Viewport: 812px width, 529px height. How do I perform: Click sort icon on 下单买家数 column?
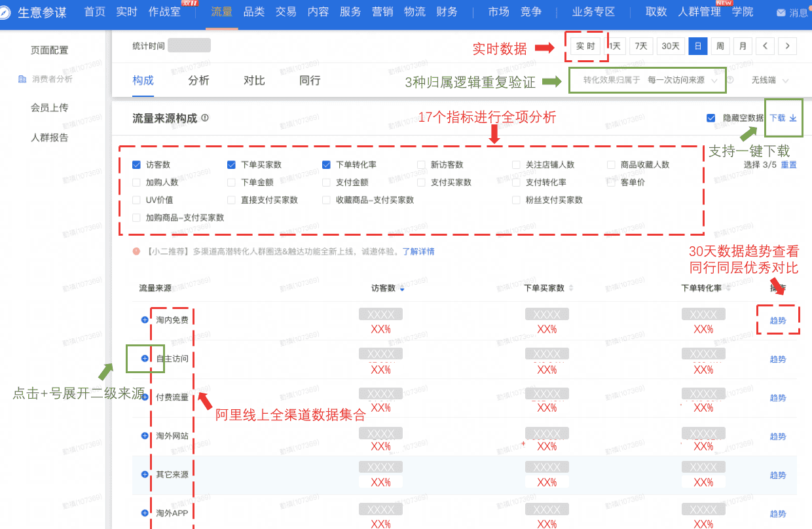tap(571, 289)
